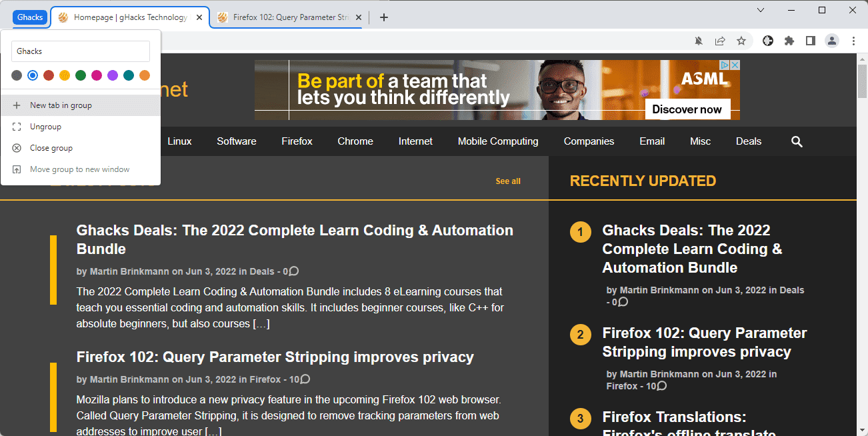Open Firefox 102 article in Recently Updated

704,342
